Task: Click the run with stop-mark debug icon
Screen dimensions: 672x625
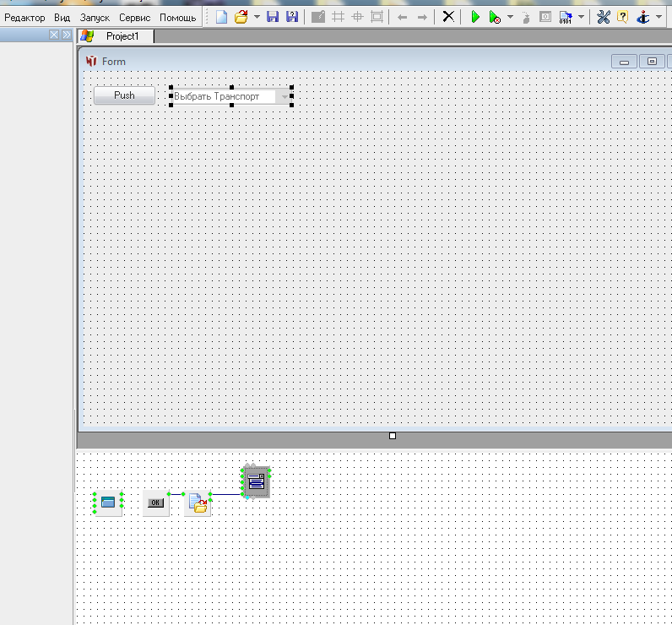Action: point(495,18)
